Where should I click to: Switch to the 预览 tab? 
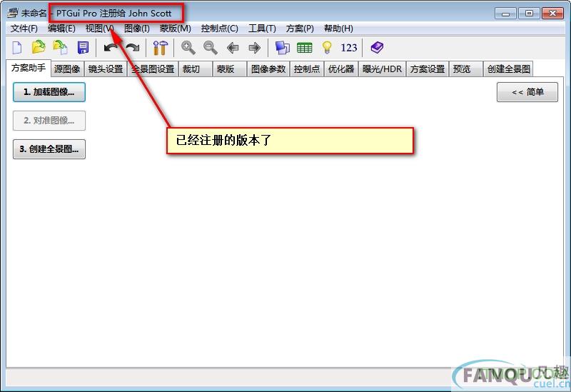coord(466,69)
